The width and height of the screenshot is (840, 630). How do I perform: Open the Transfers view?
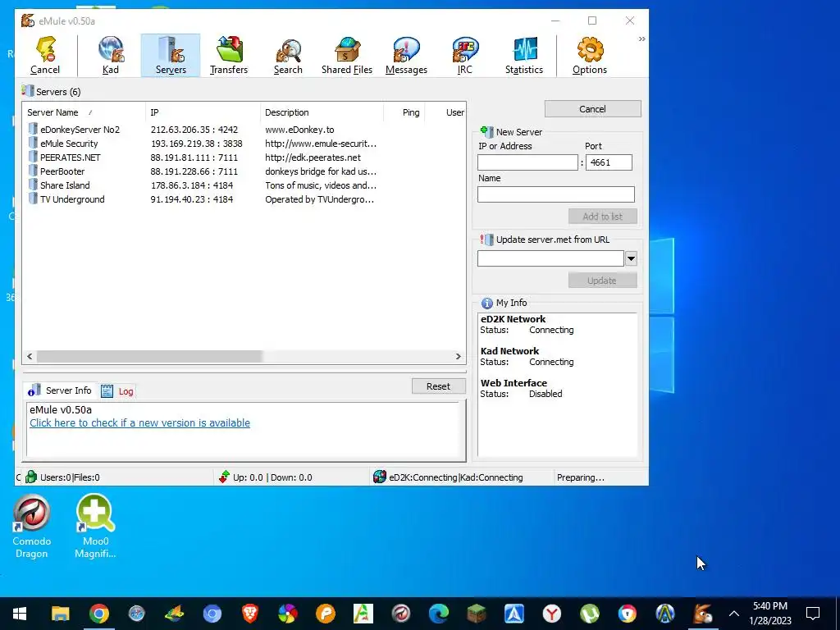click(x=229, y=55)
